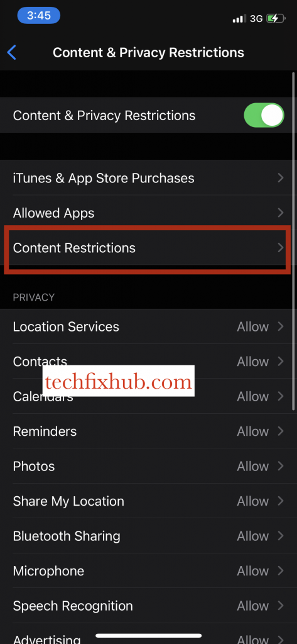Tap the home indicator bar
Screen dimensions: 297x644
tap(148, 636)
